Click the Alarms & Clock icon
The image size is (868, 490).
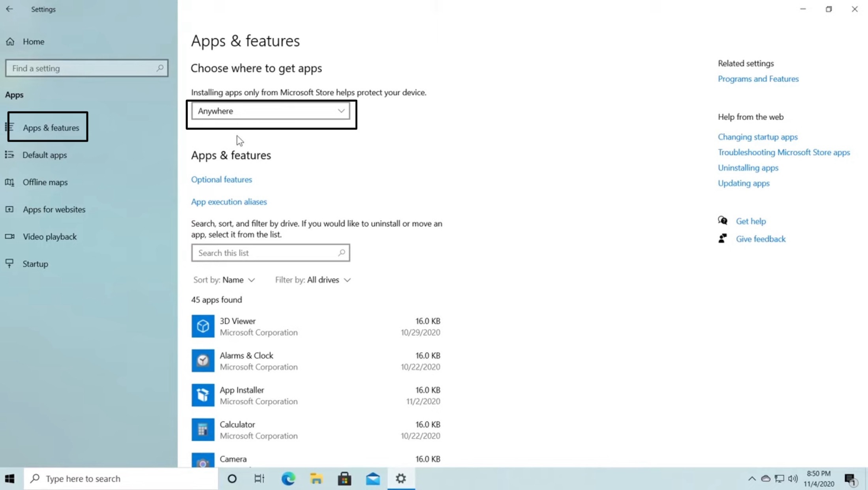pyautogui.click(x=203, y=360)
